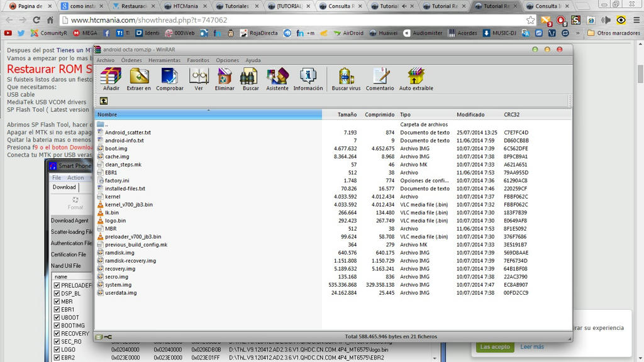Sort files by the Nombre column header

click(x=208, y=114)
